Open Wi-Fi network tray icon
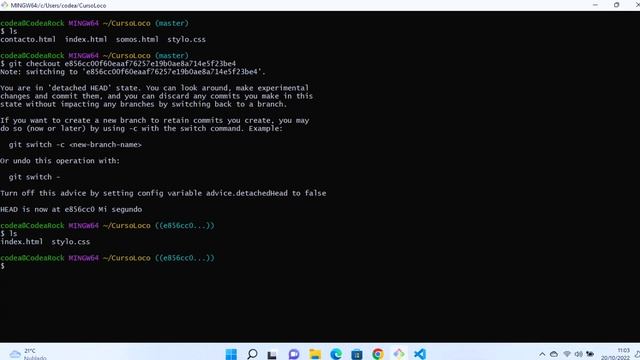 pos(567,354)
